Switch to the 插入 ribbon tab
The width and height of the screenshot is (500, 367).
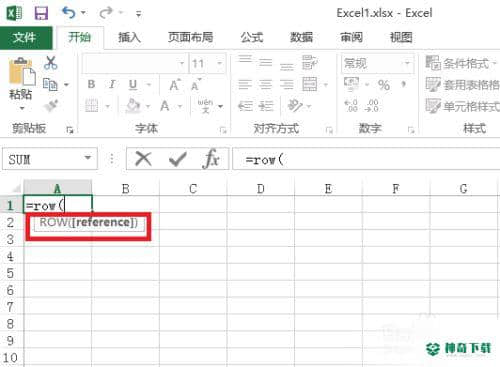pyautogui.click(x=130, y=37)
